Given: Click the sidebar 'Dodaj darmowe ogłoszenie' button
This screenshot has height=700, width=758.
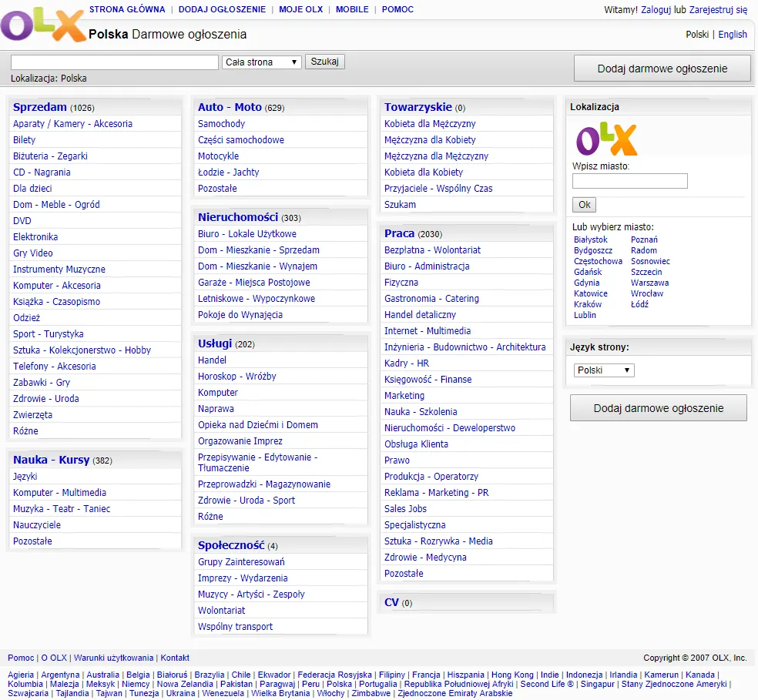Looking at the screenshot, I should pyautogui.click(x=659, y=408).
